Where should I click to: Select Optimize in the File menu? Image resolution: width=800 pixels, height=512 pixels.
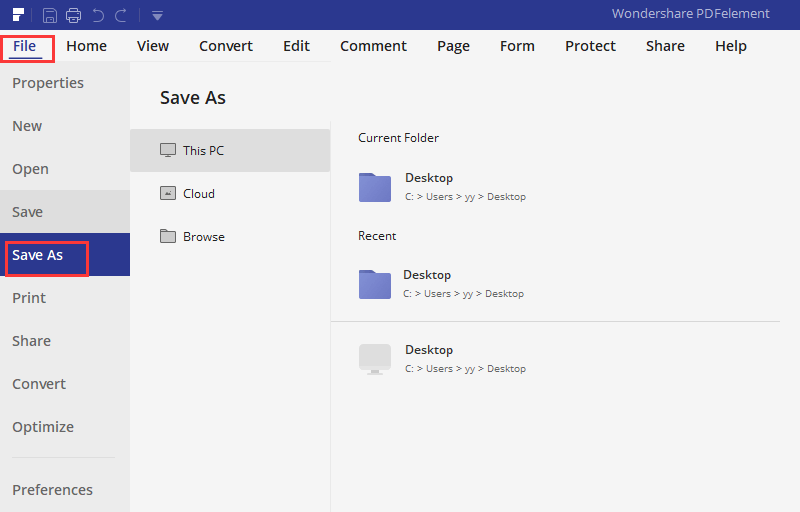click(x=43, y=427)
